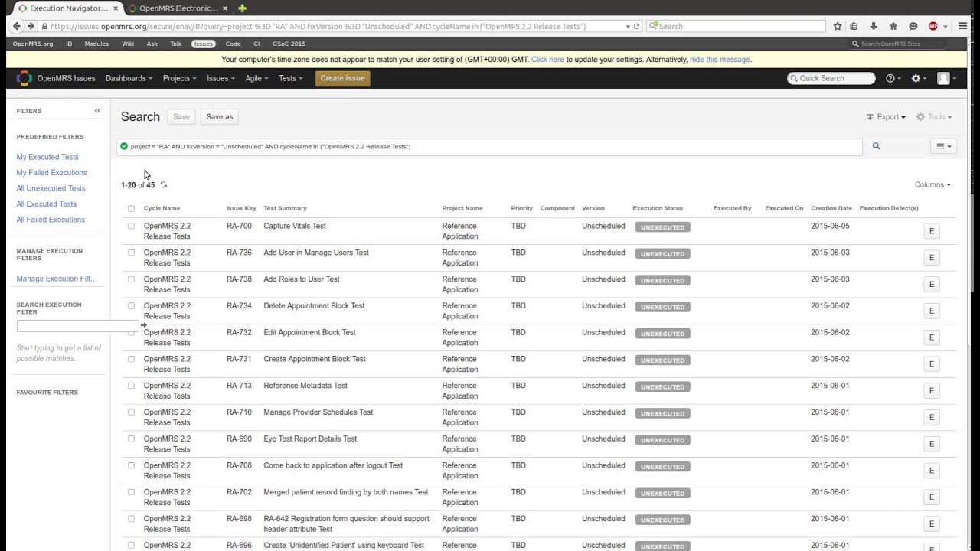Screen dimensions: 980x551
Task: Check the box for RA-710 row
Action: coord(131,412)
